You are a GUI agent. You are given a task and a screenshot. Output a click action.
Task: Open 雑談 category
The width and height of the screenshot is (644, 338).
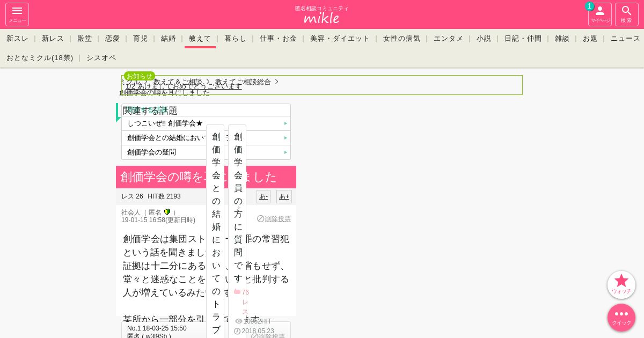point(562,39)
